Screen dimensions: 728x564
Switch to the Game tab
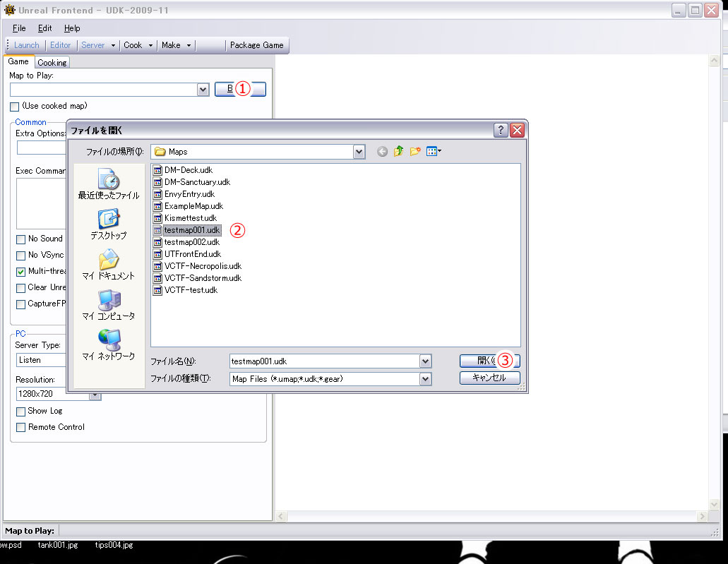[x=18, y=61]
